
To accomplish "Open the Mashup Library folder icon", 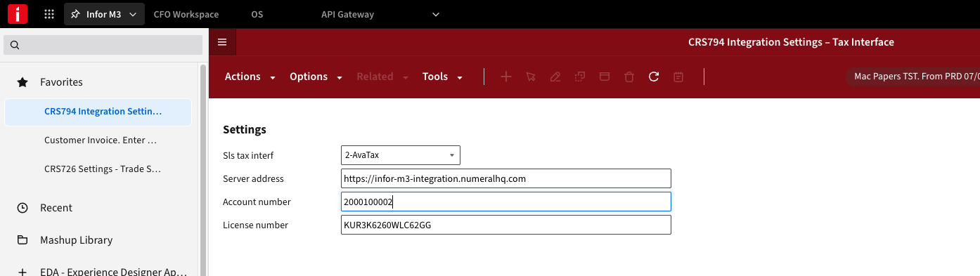I will 22,240.
